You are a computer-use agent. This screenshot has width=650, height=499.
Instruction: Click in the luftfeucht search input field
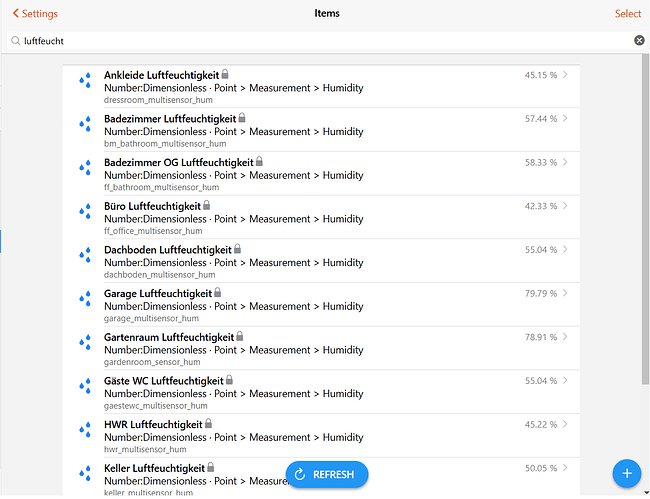point(320,41)
